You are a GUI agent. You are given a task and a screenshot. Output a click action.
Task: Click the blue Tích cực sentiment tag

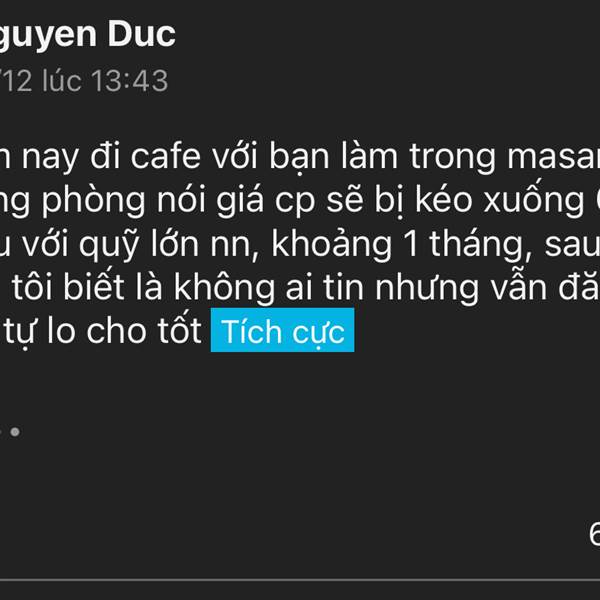[282, 330]
